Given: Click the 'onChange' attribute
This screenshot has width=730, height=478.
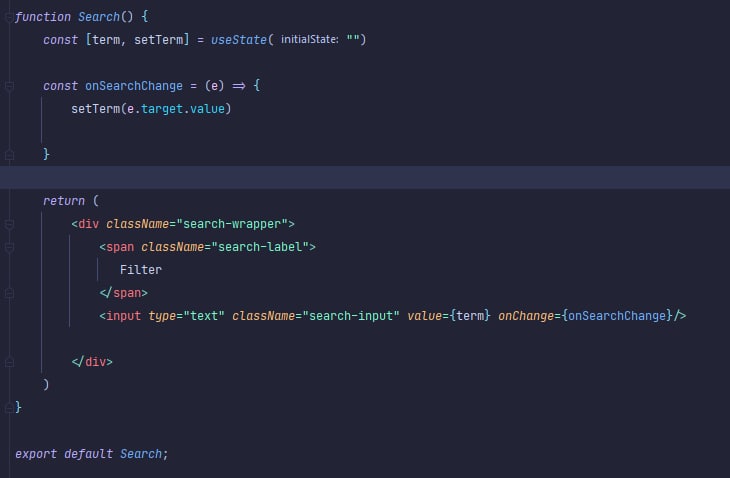Looking at the screenshot, I should [526, 316].
